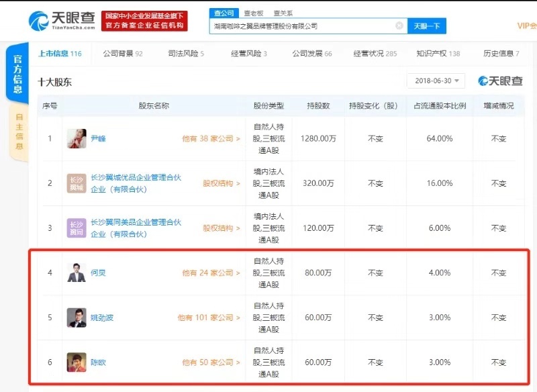This screenshot has width=537, height=392.
Task: Open the TianYanCha logo homepage
Action: [62, 21]
